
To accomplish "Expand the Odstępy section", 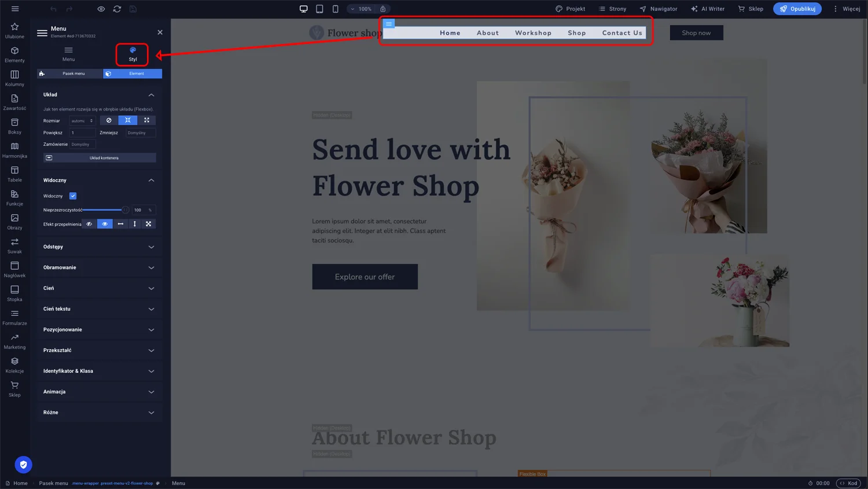I will pos(98,247).
